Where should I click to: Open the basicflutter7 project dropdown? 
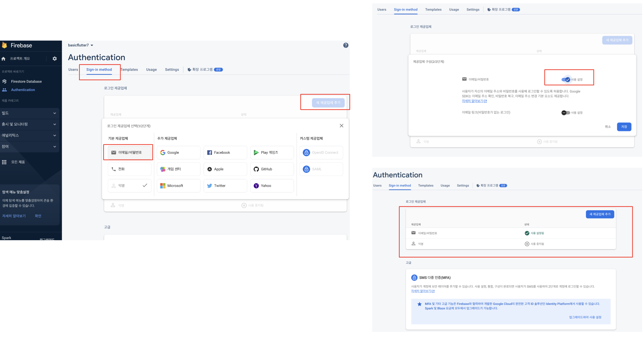[81, 45]
